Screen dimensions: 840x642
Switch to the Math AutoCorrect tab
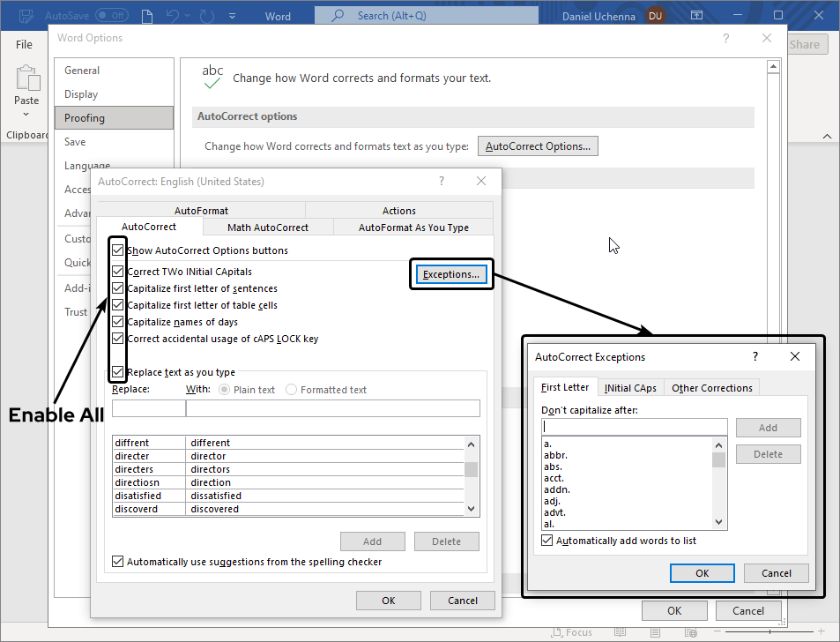[268, 228]
